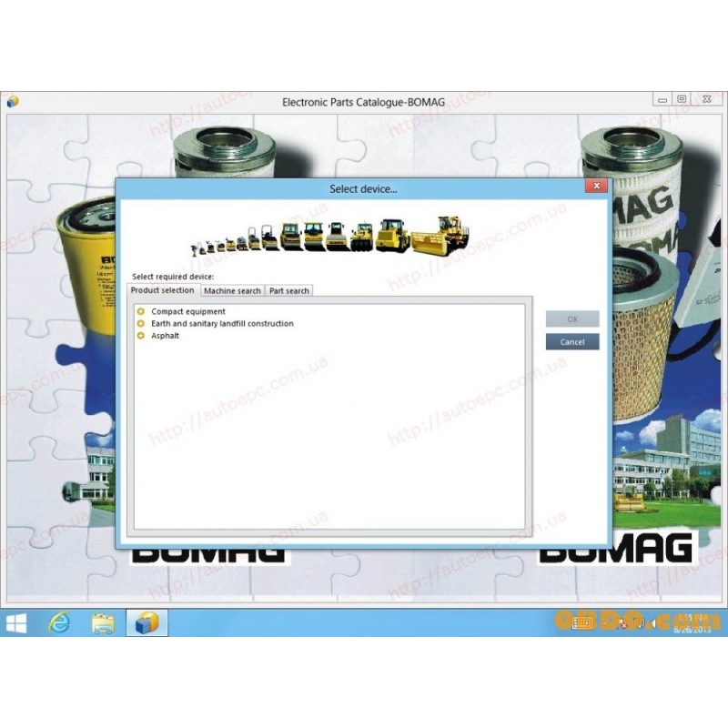Screen dimensions: 728x728
Task: Open File Explorer from taskbar
Action: pyautogui.click(x=103, y=623)
